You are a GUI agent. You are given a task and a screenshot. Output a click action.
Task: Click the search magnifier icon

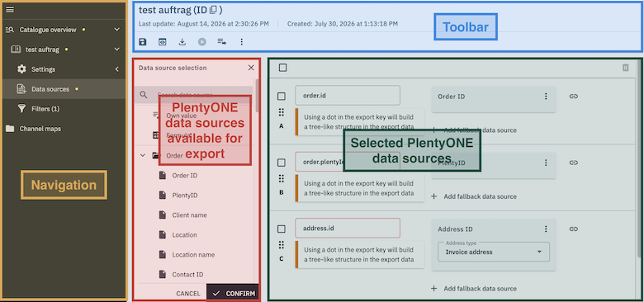(x=144, y=95)
